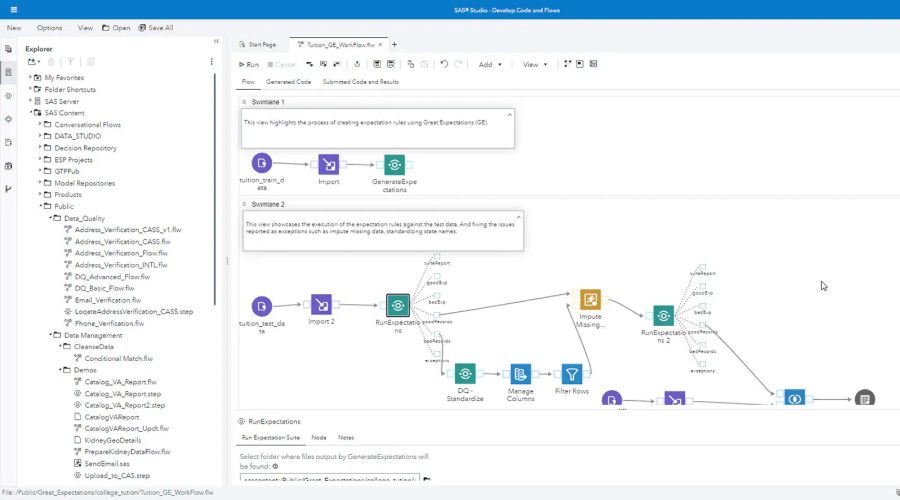The width and height of the screenshot is (900, 500).
Task: Select the Explorer side panel icon
Action: [x=8, y=72]
